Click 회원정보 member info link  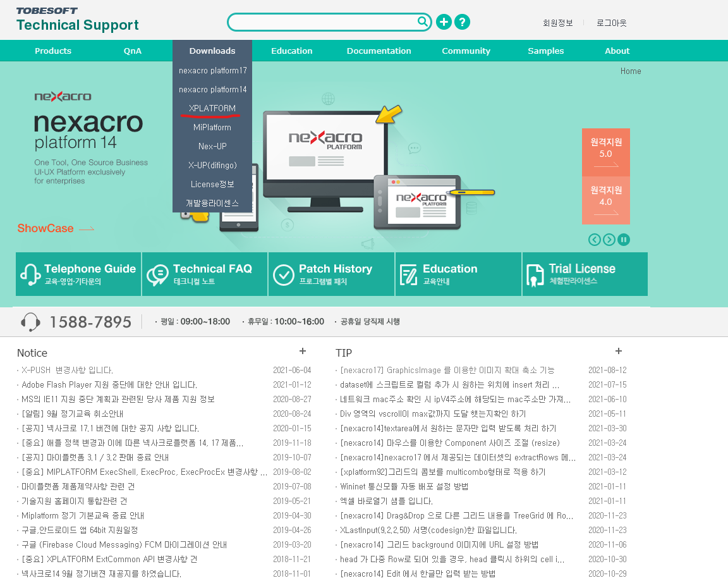tap(557, 23)
